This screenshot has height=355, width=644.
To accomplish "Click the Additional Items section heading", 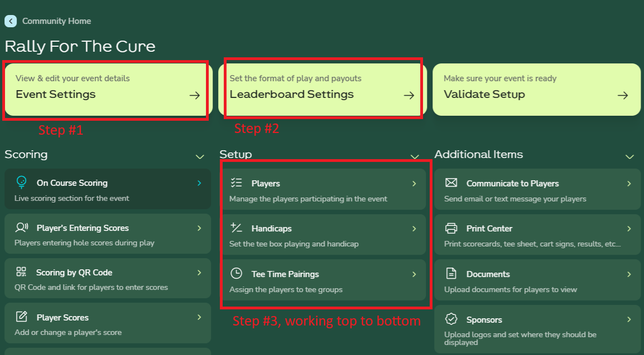I will click(x=479, y=154).
